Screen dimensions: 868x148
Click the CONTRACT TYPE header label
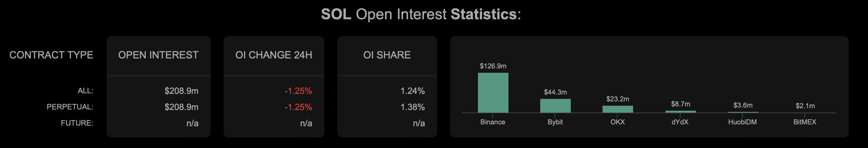pyautogui.click(x=51, y=55)
